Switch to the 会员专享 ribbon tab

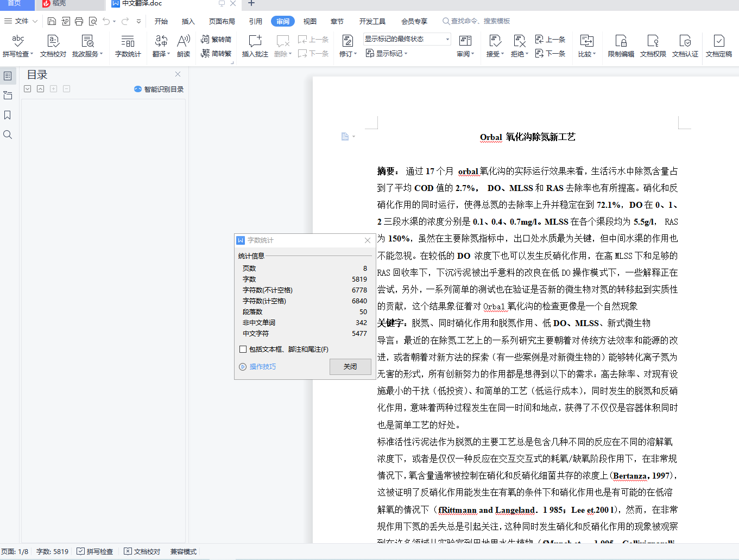click(x=414, y=21)
